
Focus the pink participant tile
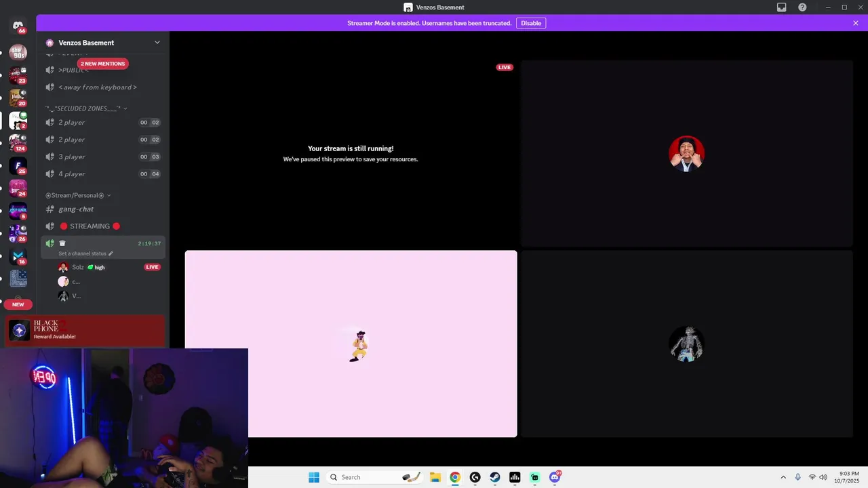click(351, 344)
